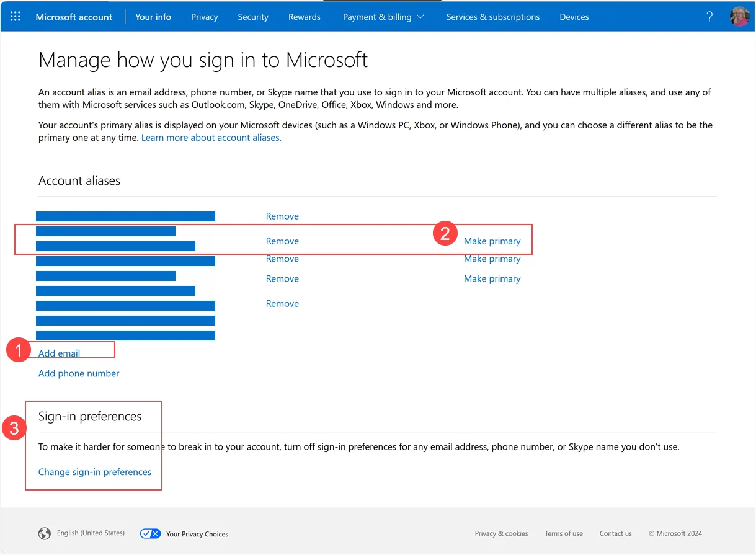Click the globe language icon in footer
756x555 pixels.
tap(45, 533)
